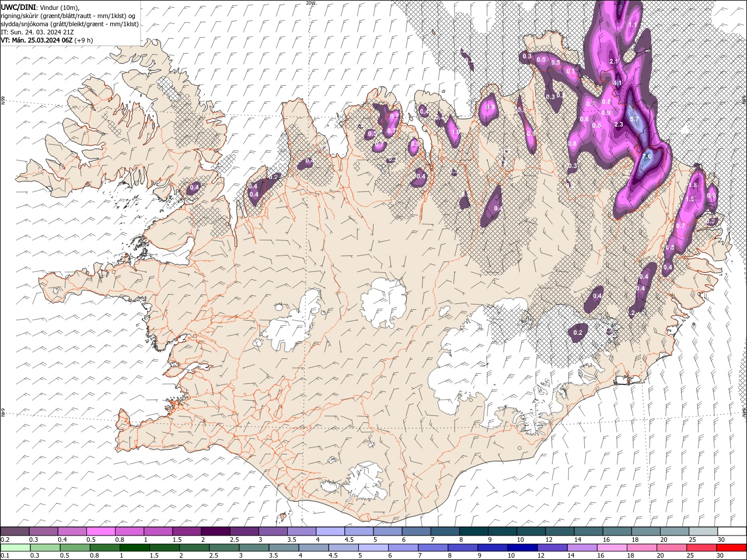747x560 pixels.
Task: Click the 5.7 precipitation value on the map
Action: click(x=636, y=119)
